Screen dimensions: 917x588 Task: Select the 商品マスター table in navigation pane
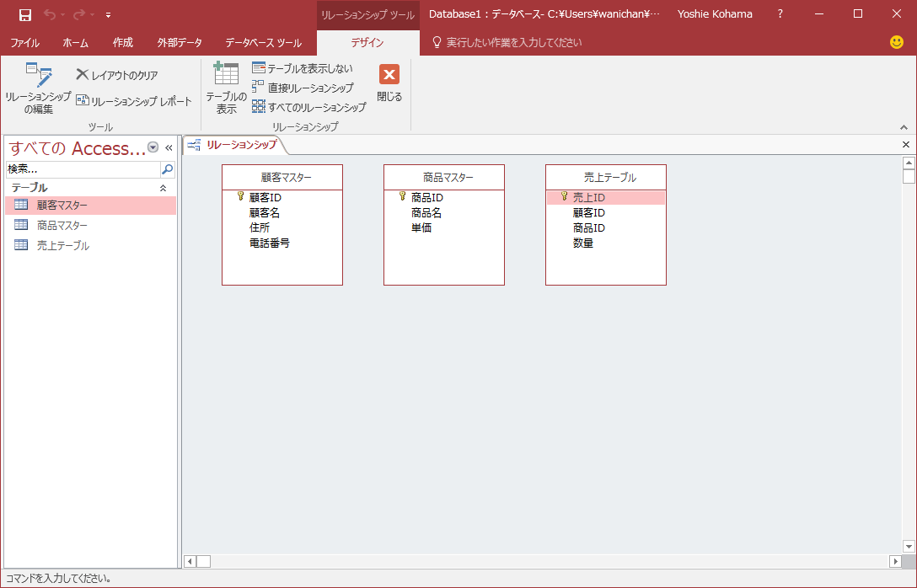coord(91,225)
